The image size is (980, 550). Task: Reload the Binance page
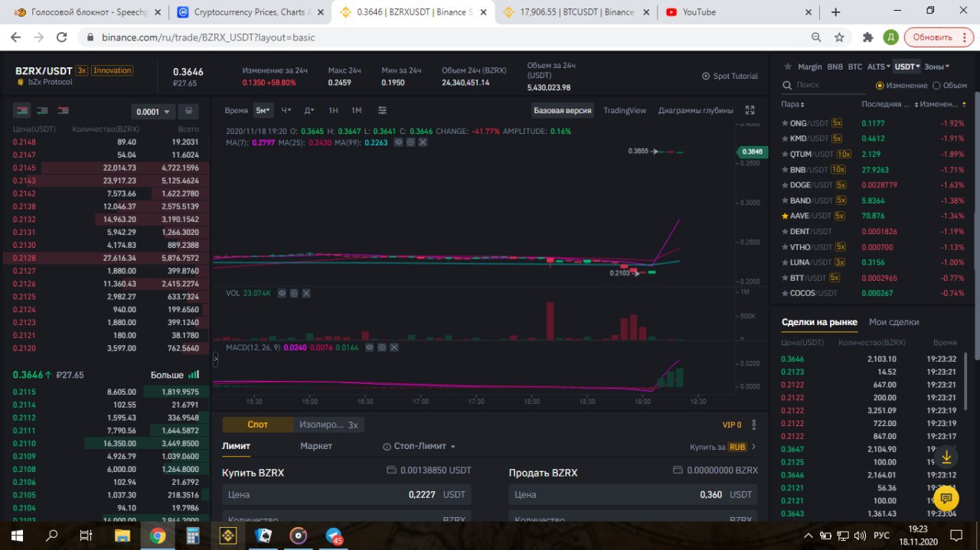(x=62, y=37)
